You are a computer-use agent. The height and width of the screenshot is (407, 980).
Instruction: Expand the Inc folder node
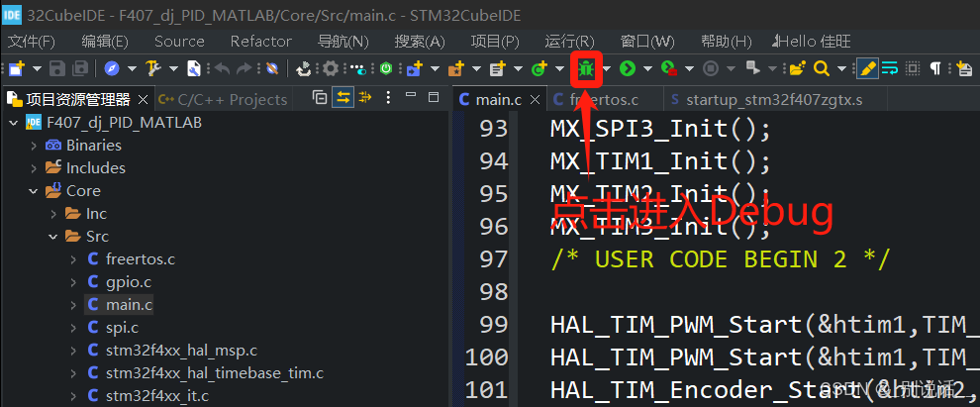(53, 214)
